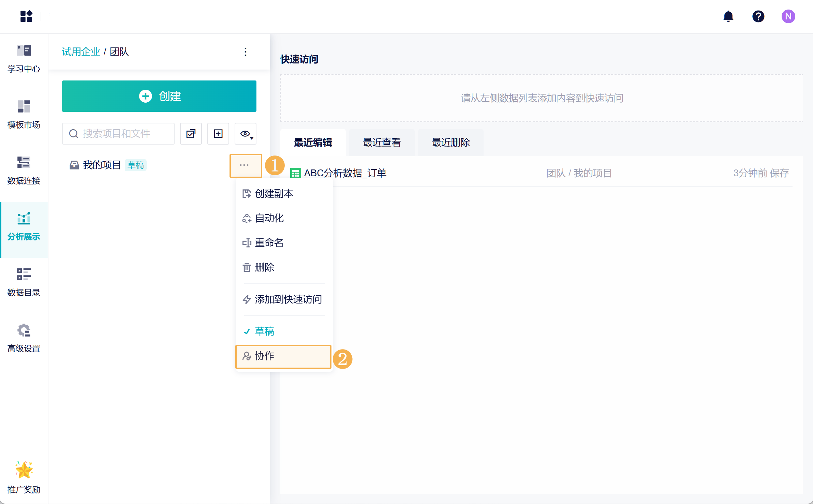813x504 pixels.
Task: Open the user avatar N menu
Action: pyautogui.click(x=788, y=16)
